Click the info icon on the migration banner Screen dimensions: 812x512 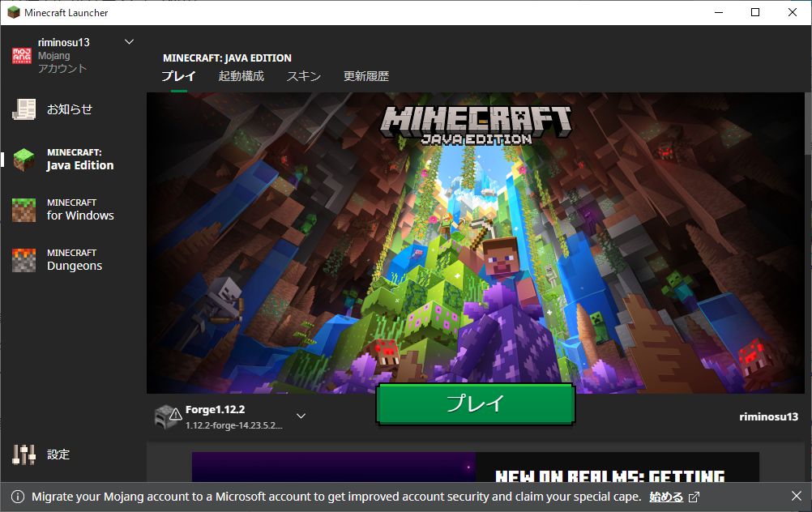(18, 496)
